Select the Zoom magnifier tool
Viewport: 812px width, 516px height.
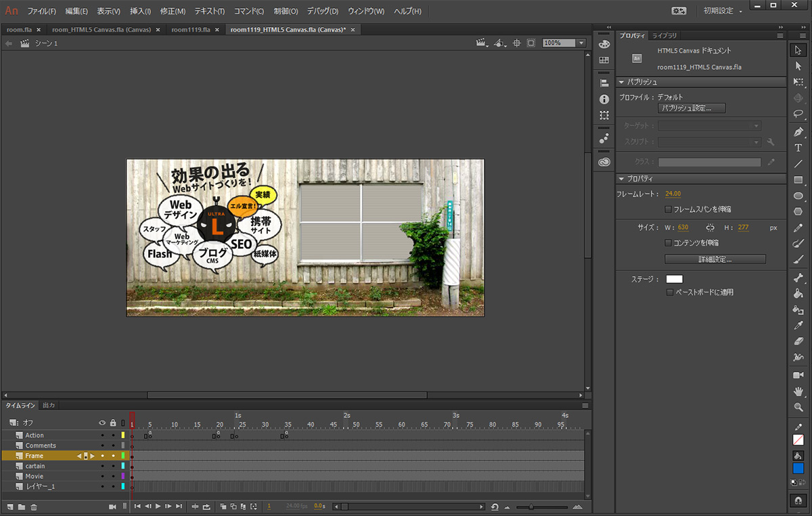point(798,408)
